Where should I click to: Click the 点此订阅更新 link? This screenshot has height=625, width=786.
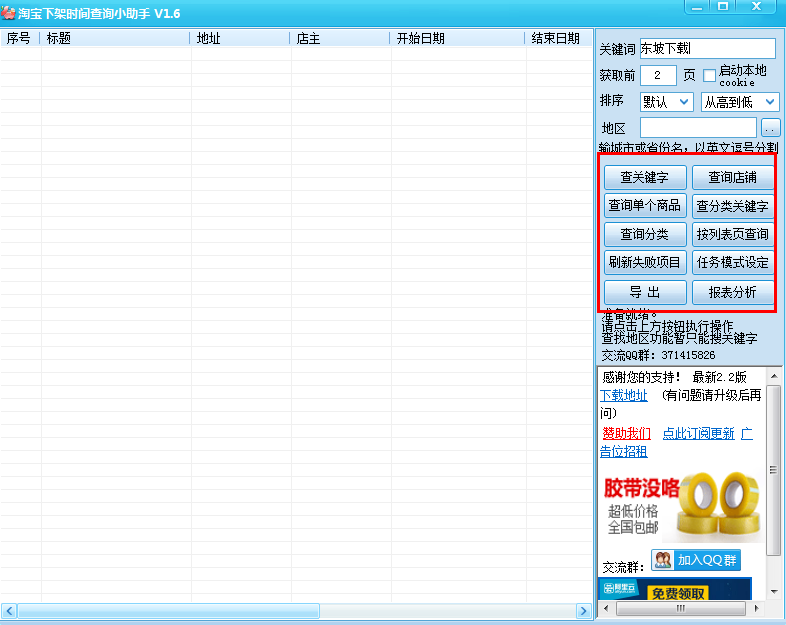pos(698,433)
